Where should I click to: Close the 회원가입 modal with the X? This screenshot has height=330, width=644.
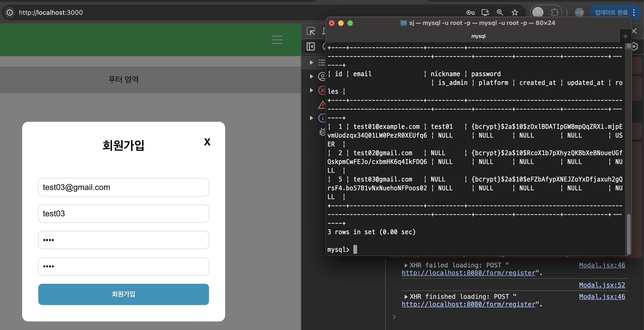coord(207,142)
